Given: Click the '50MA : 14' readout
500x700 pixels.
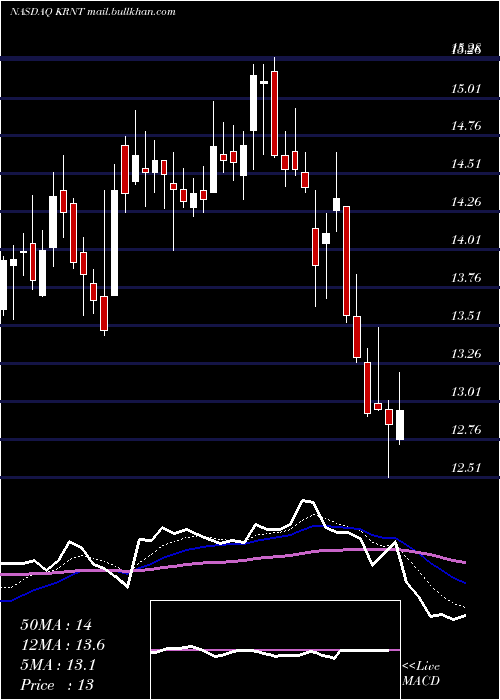Looking at the screenshot, I should tap(56, 625).
